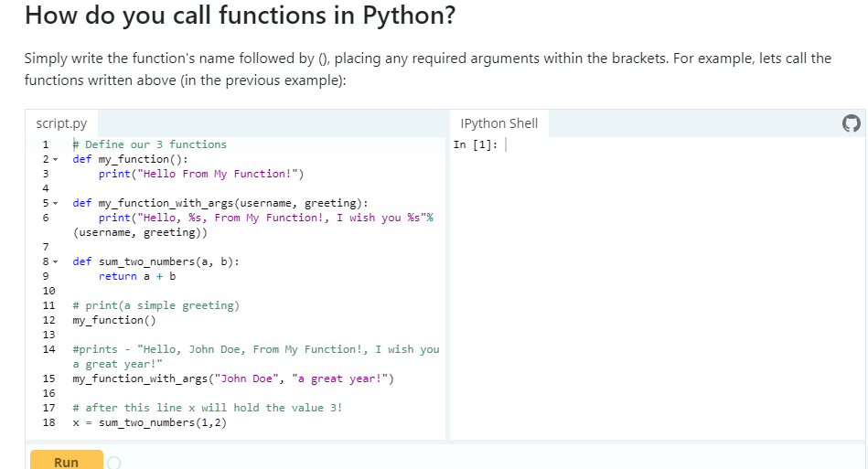Viewport: 868px width, 469px height.
Task: Collapse the sum_two_numbers function block
Action: point(57,261)
